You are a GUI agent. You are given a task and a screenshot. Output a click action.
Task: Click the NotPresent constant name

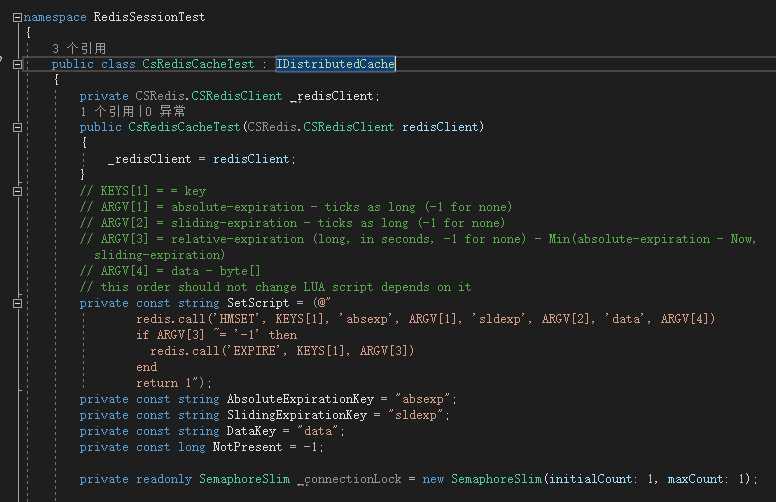(248, 447)
